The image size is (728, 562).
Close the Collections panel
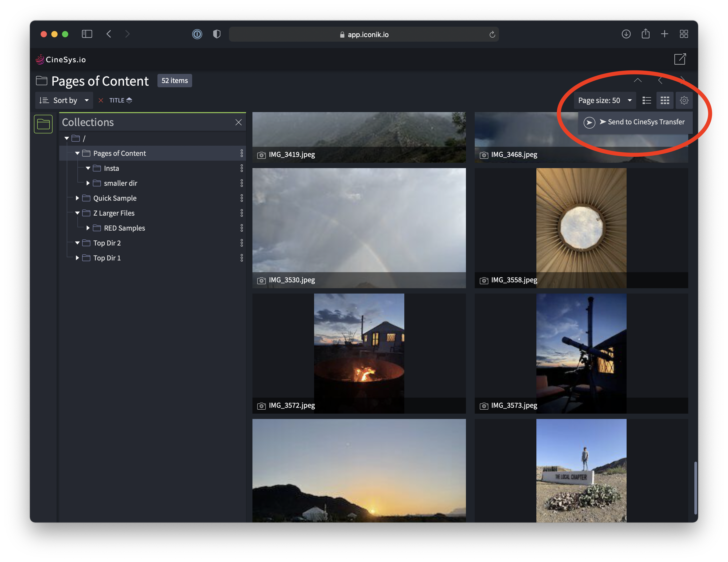coord(238,122)
